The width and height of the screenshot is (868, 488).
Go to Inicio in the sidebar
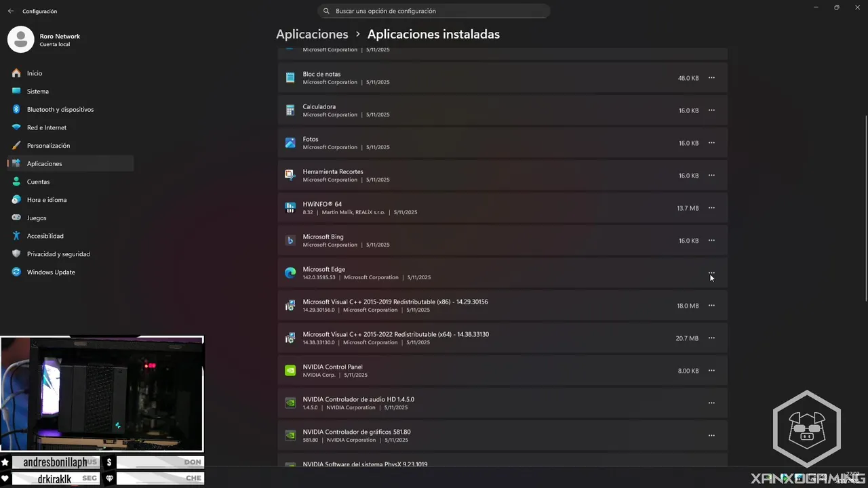[71, 73]
